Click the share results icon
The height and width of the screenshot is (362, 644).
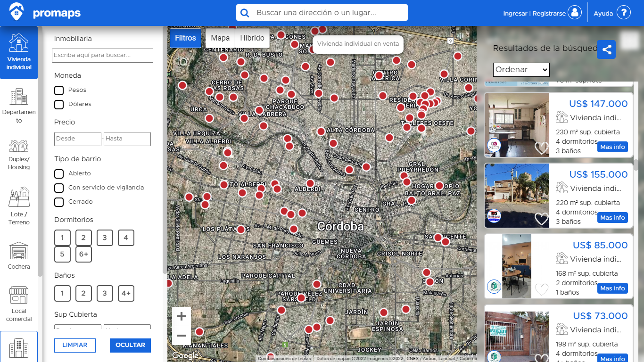(x=606, y=49)
